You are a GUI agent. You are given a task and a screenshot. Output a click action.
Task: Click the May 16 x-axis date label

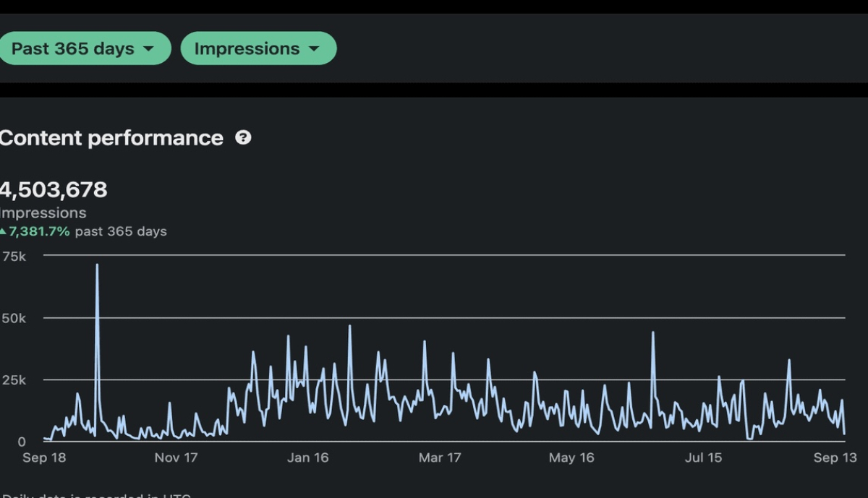click(x=571, y=458)
